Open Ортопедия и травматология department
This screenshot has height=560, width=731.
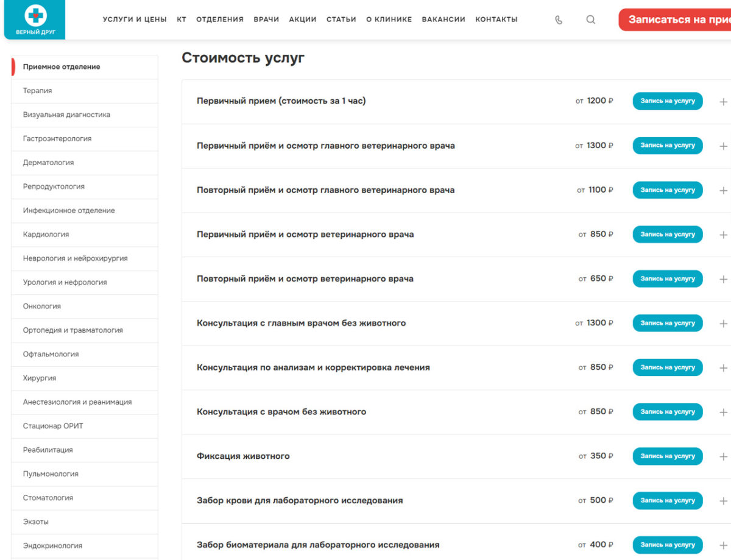pyautogui.click(x=85, y=330)
